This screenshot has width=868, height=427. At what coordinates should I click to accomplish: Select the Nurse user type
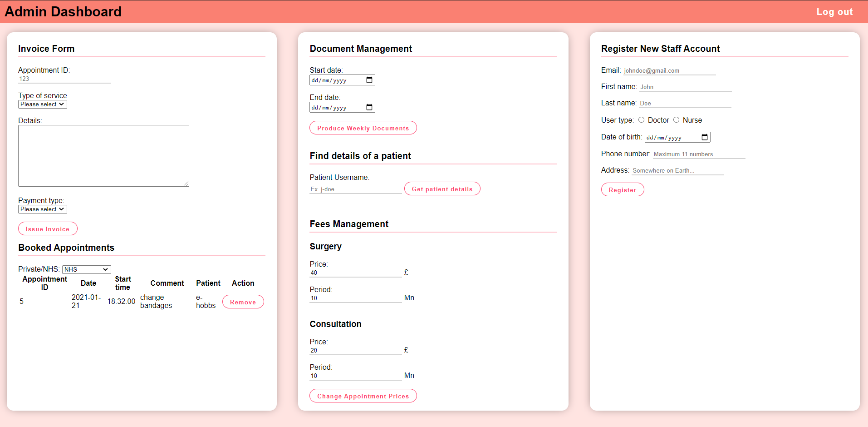pyautogui.click(x=676, y=120)
